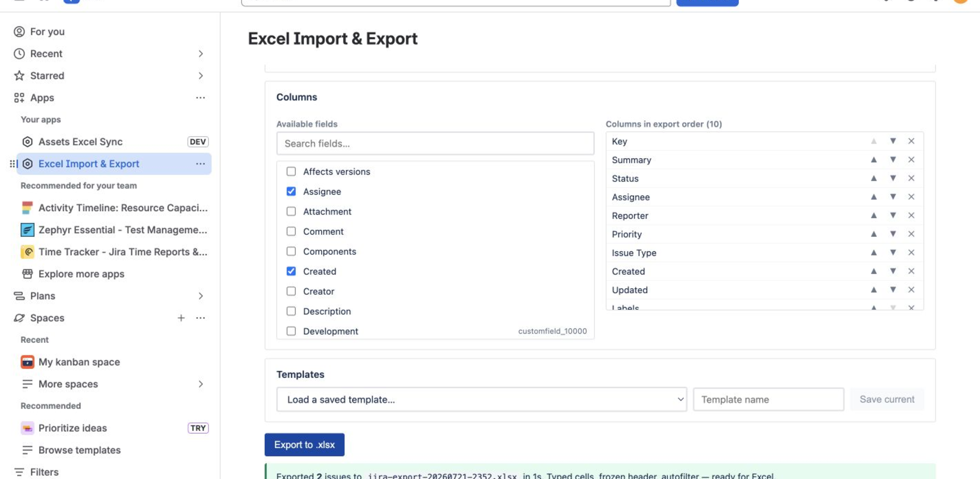Uncheck the Assignee field checkbox

click(x=291, y=192)
